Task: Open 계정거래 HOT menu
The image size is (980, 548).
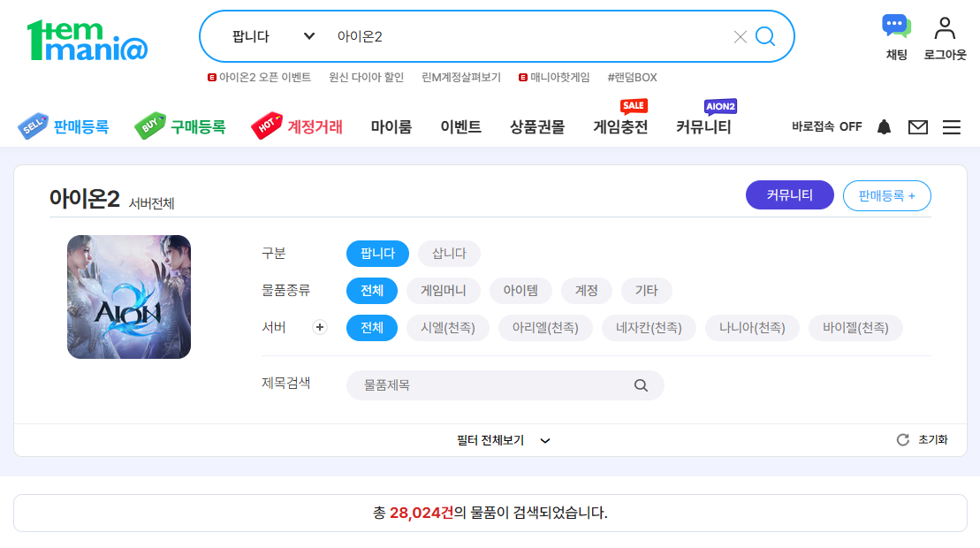Action: tap(297, 127)
